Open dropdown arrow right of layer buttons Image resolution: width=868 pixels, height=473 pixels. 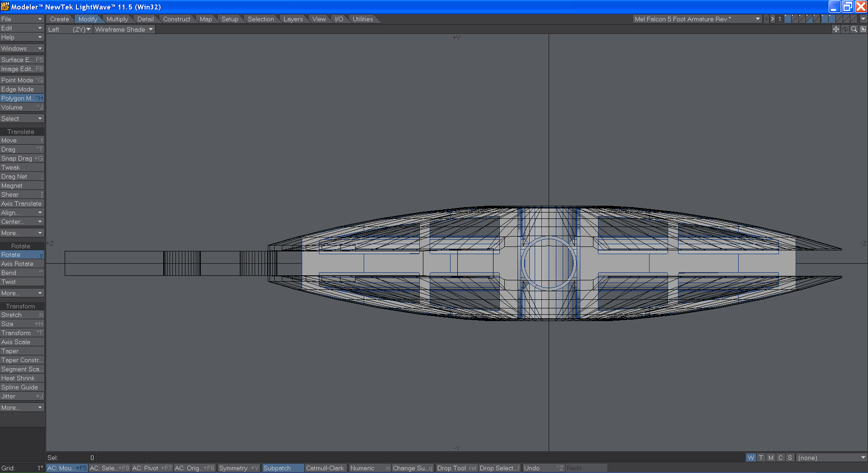tap(863, 19)
